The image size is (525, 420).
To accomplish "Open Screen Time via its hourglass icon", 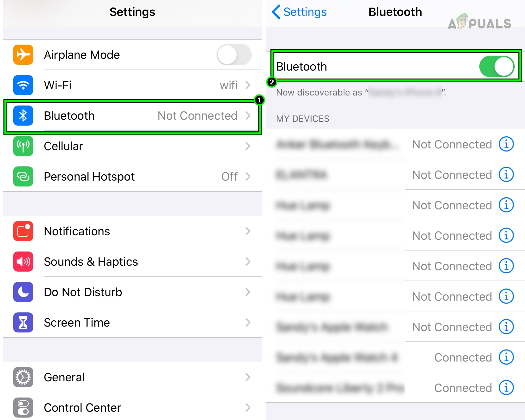I will coord(23,322).
